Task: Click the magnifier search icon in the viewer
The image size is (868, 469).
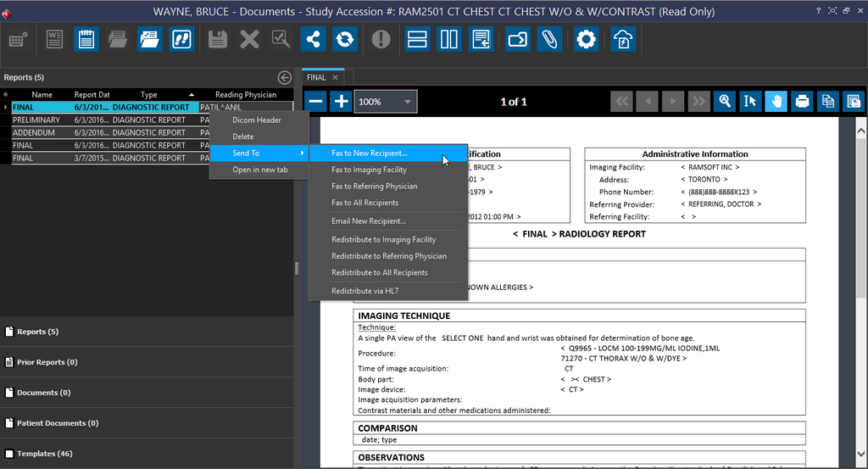Action: click(x=725, y=102)
